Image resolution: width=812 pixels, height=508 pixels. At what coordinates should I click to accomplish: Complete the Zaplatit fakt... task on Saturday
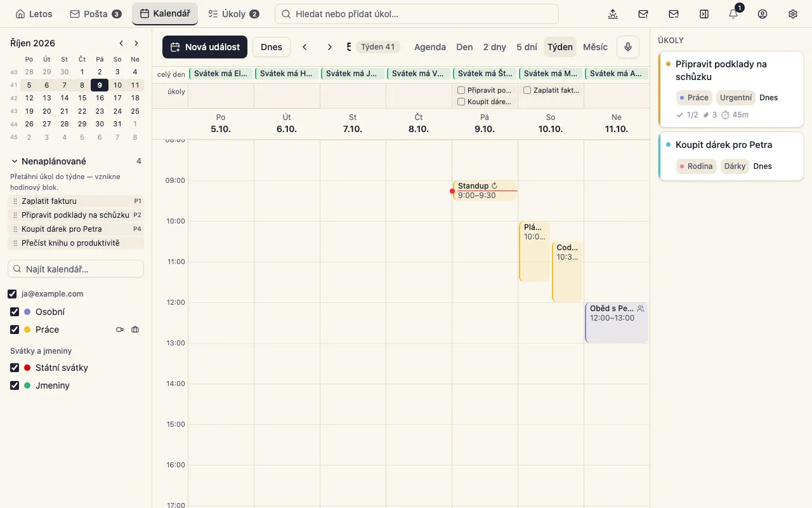(x=527, y=90)
